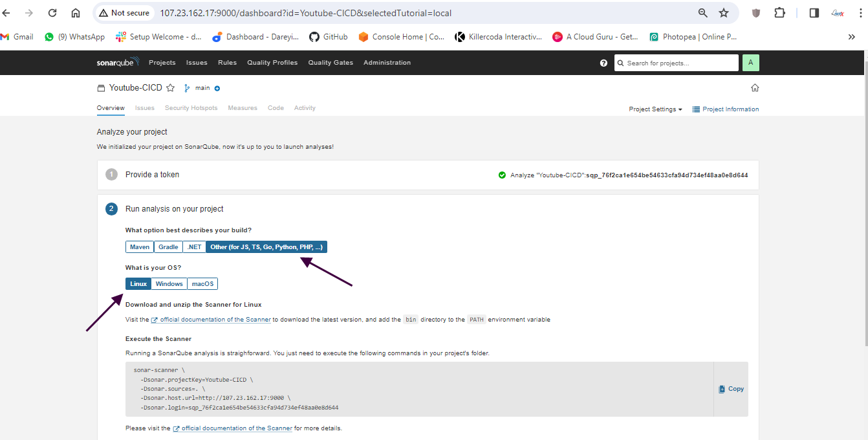
Task: Open Project Information link
Action: point(726,109)
